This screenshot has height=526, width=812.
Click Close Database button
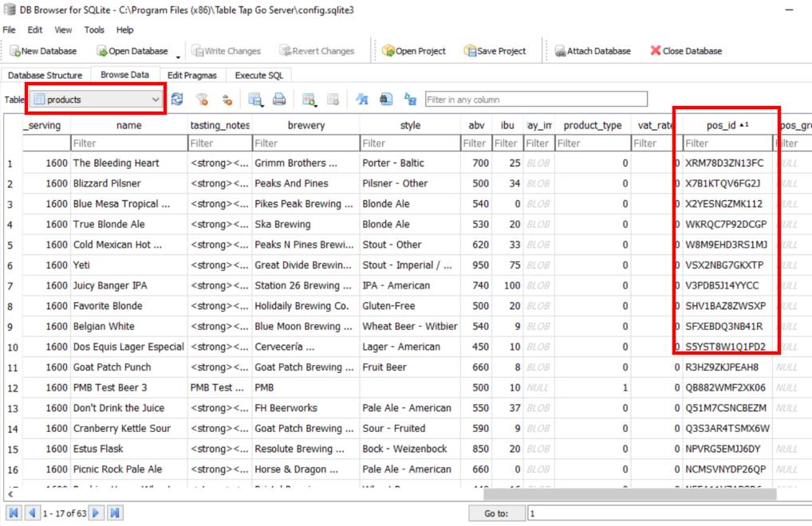tap(686, 51)
